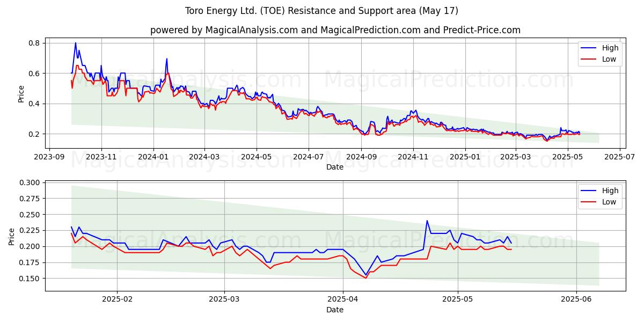Click the '2025-05' tick label on top chart
The width and height of the screenshot is (644, 322).
(567, 157)
